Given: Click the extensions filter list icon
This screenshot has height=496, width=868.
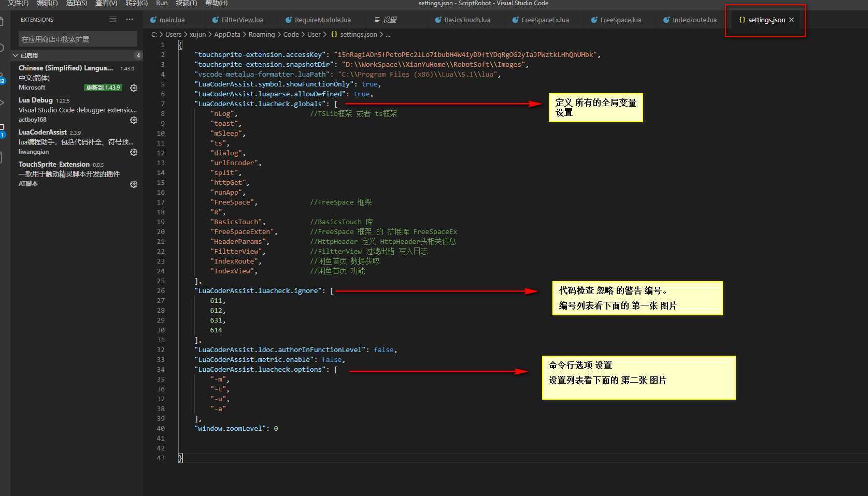Looking at the screenshot, I should click(113, 19).
